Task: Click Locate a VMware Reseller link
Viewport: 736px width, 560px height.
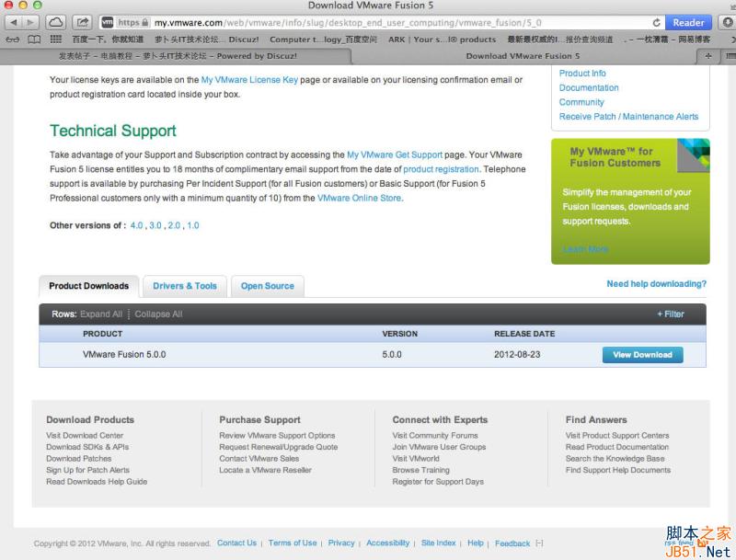Action: point(265,470)
